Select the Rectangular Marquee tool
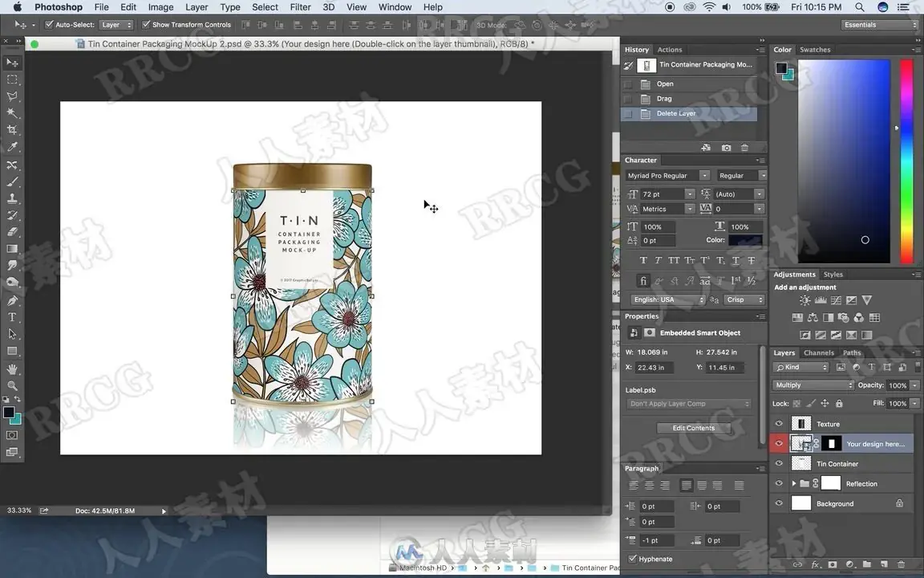Viewport: 924px width, 578px height. pyautogui.click(x=12, y=79)
